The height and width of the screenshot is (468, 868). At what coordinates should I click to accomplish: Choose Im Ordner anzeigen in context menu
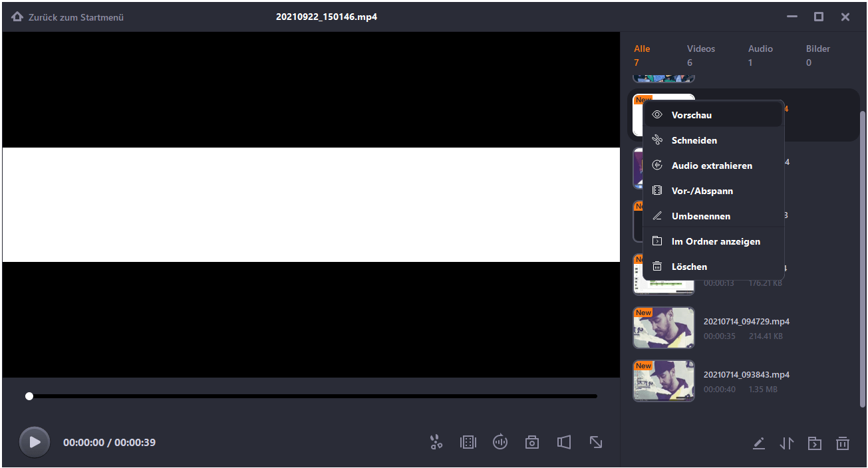click(x=713, y=241)
